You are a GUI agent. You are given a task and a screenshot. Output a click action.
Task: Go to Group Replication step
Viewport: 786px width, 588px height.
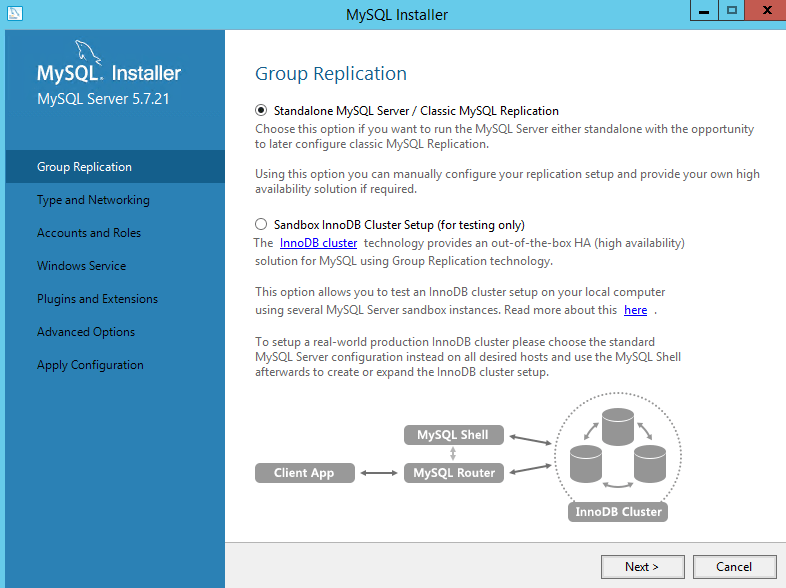click(x=115, y=166)
